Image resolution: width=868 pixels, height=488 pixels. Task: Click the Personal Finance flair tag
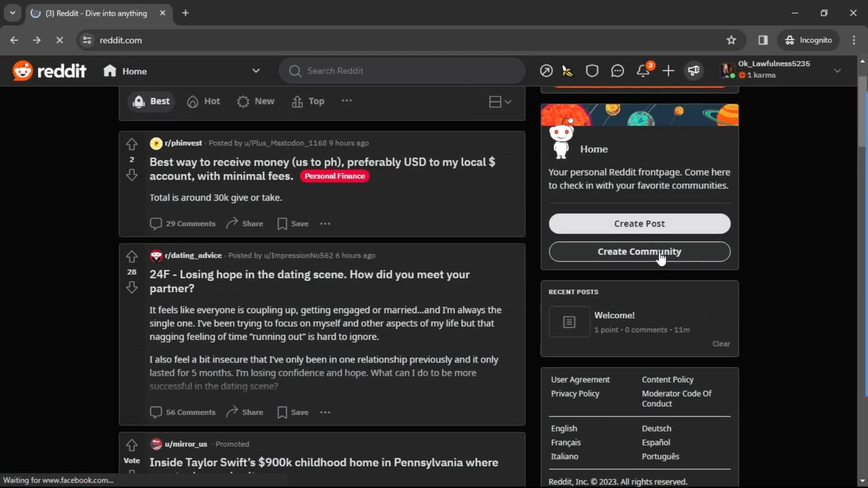pyautogui.click(x=335, y=176)
